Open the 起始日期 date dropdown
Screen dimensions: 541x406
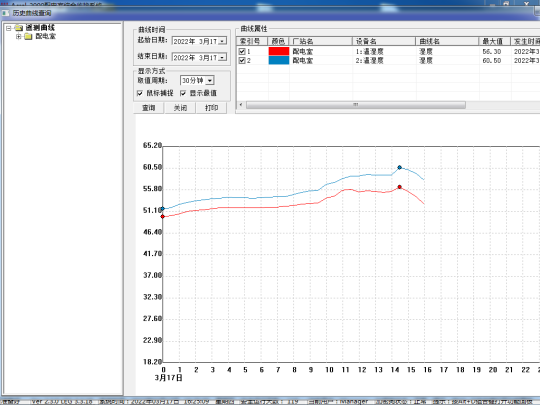pyautogui.click(x=223, y=41)
